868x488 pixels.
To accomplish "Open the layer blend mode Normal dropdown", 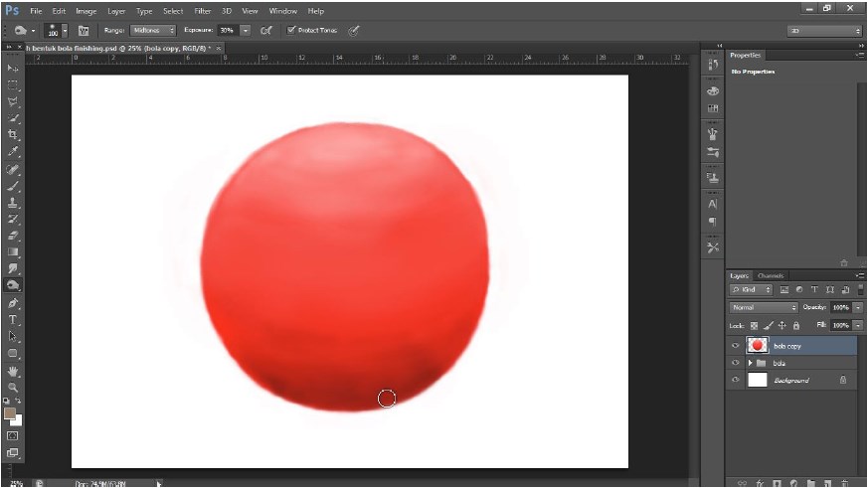I will (764, 308).
